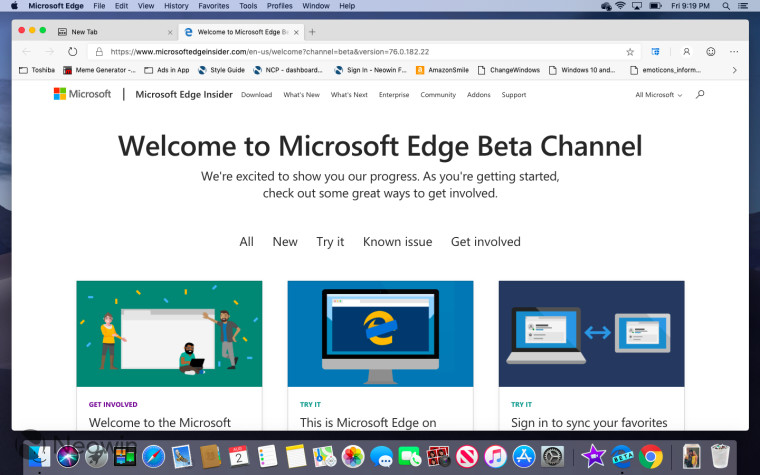Open Spotlight search in menu bar
Image resolution: width=760 pixels, height=475 pixels.
[726, 6]
